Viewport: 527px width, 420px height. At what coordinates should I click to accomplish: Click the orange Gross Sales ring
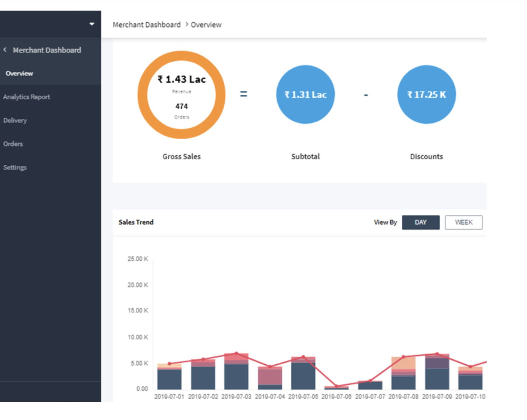181,95
